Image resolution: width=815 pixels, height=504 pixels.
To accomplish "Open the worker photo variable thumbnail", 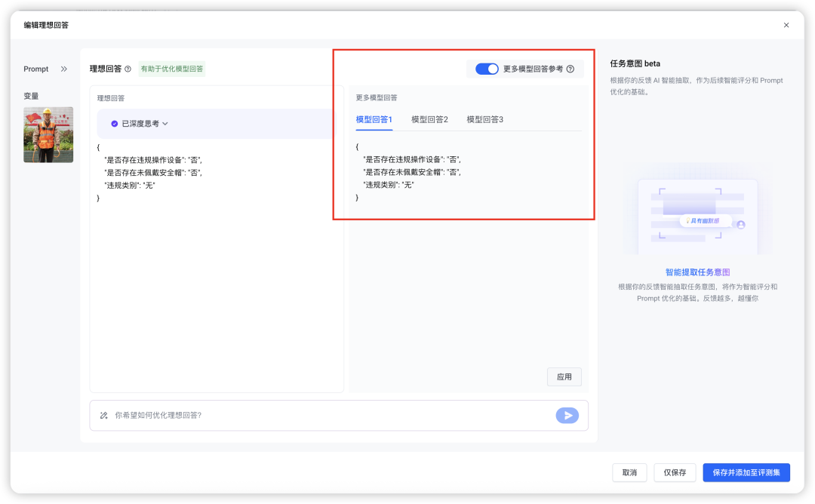I will (48, 134).
